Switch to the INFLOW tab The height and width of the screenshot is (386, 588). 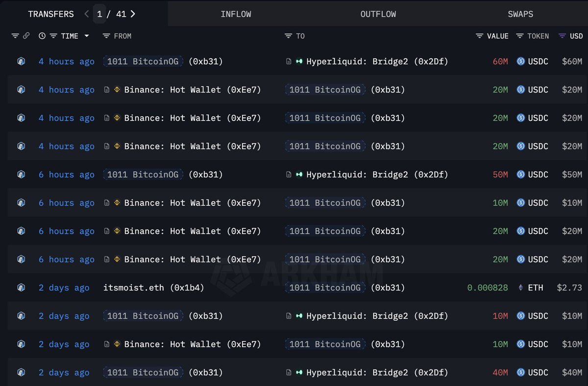236,14
